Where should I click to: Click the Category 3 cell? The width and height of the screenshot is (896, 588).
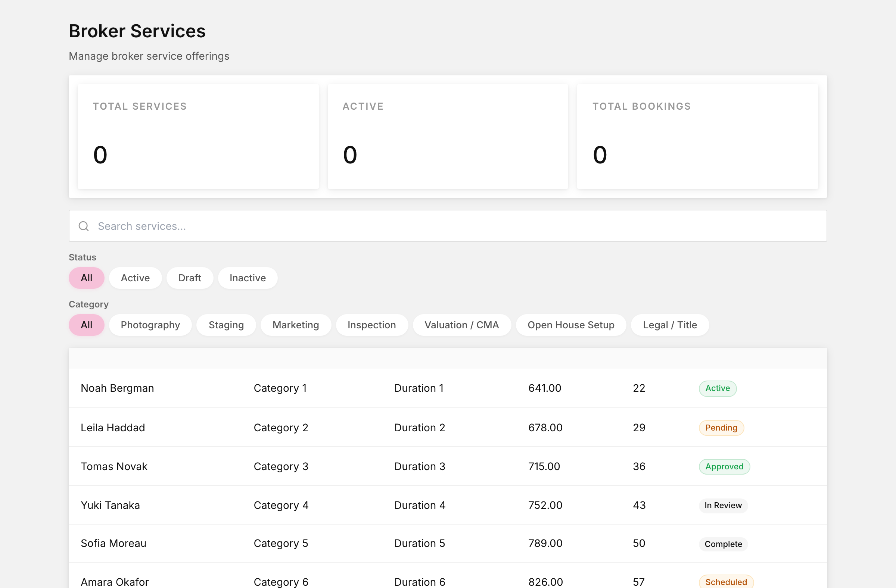pyautogui.click(x=281, y=466)
